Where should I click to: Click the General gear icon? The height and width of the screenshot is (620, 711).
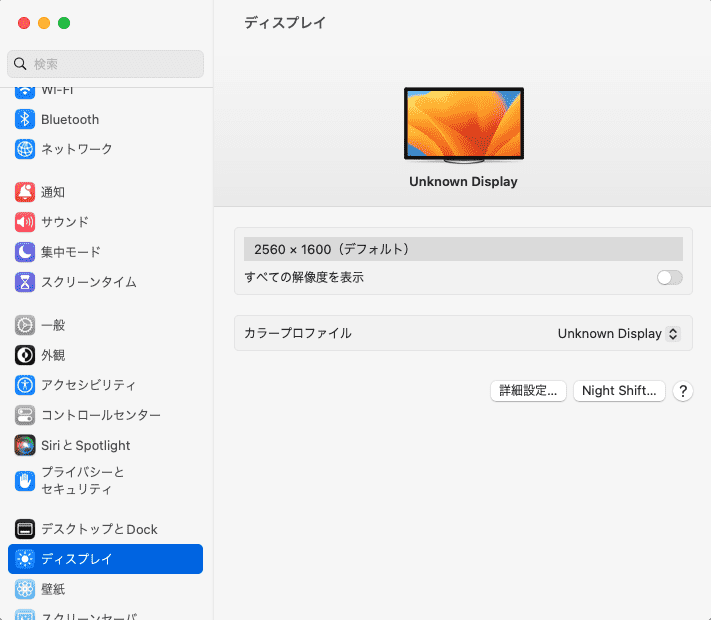click(x=25, y=325)
